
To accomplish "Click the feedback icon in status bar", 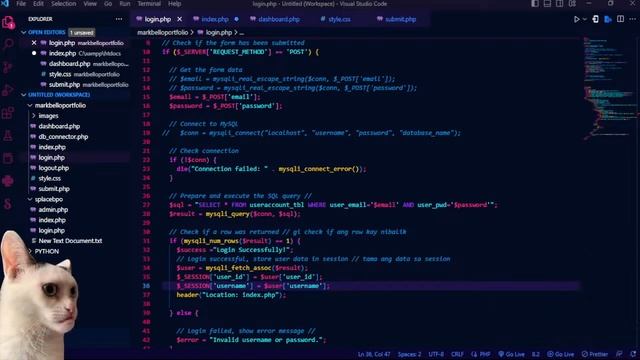I will click(x=620, y=354).
